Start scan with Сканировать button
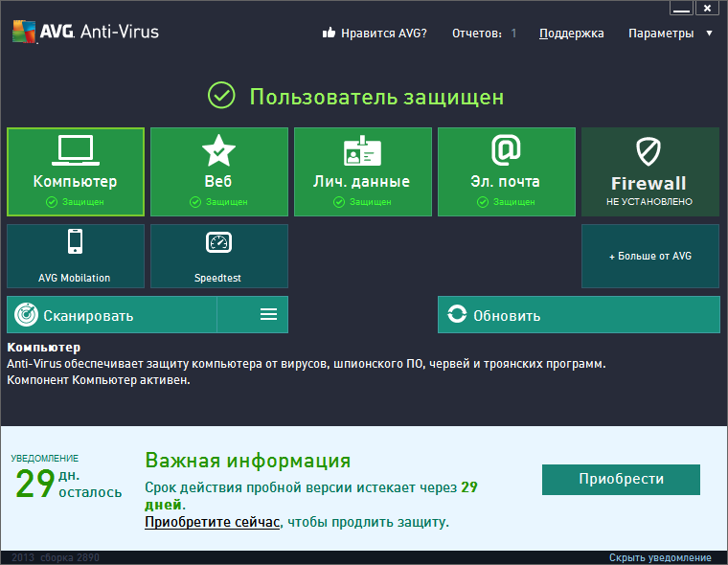 click(112, 315)
